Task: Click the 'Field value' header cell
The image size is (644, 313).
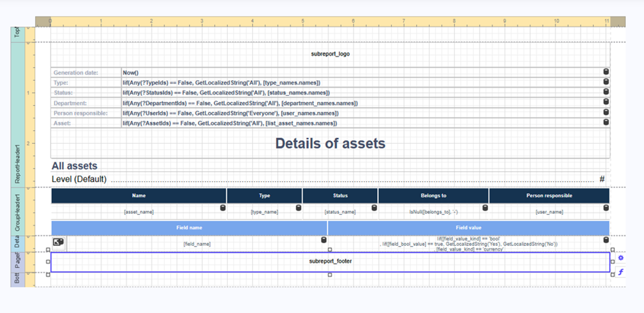Action: pos(468,228)
